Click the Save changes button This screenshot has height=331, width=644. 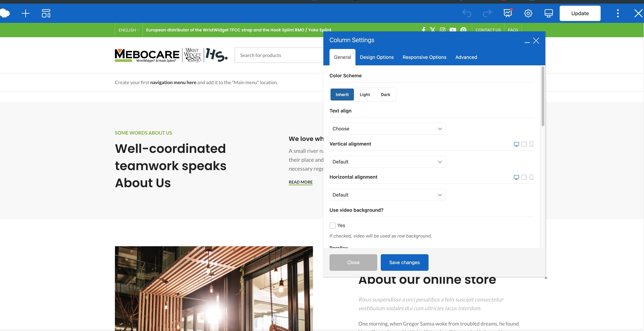[404, 262]
